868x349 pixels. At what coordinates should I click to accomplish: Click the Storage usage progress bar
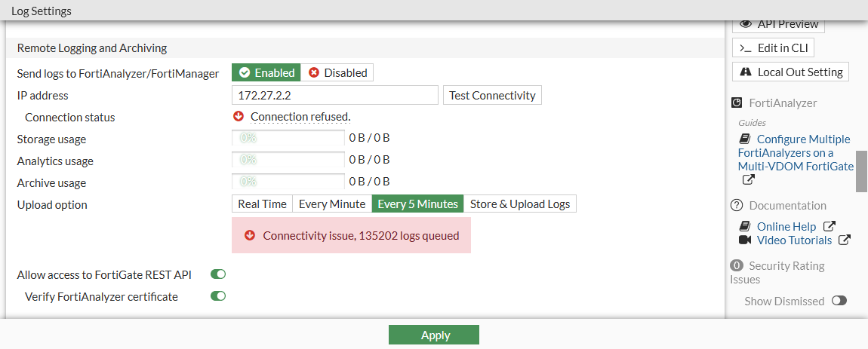pos(288,139)
